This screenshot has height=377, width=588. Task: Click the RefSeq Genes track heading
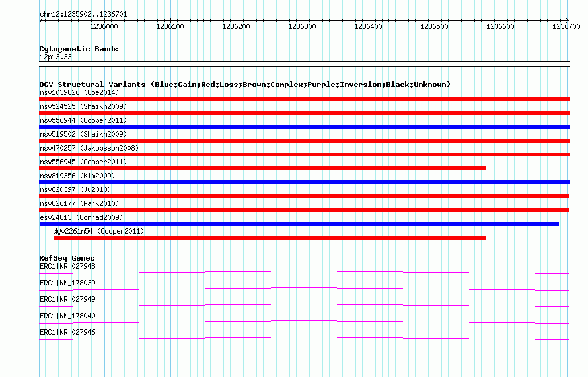[x=67, y=258]
